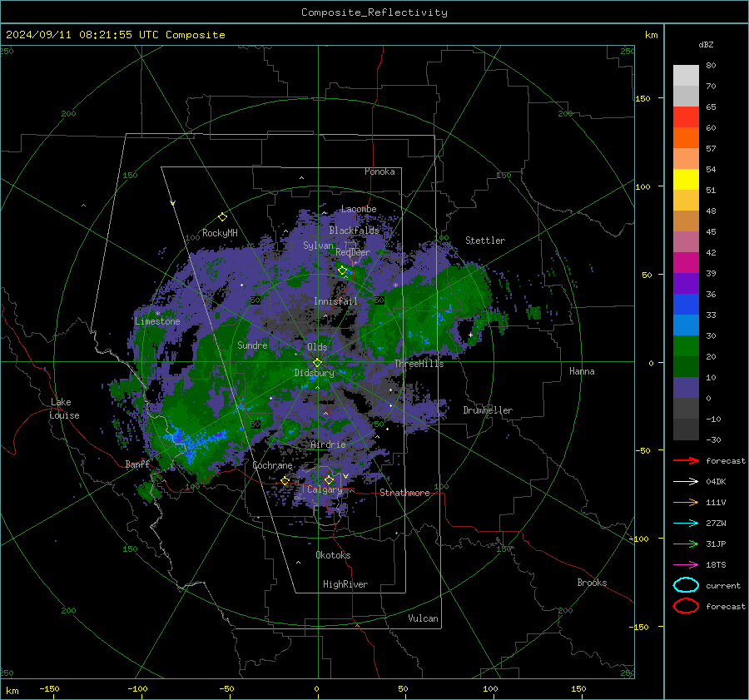Click the yellow diamond marker right of Cochrane
The height and width of the screenshot is (700, 749).
pos(285,480)
